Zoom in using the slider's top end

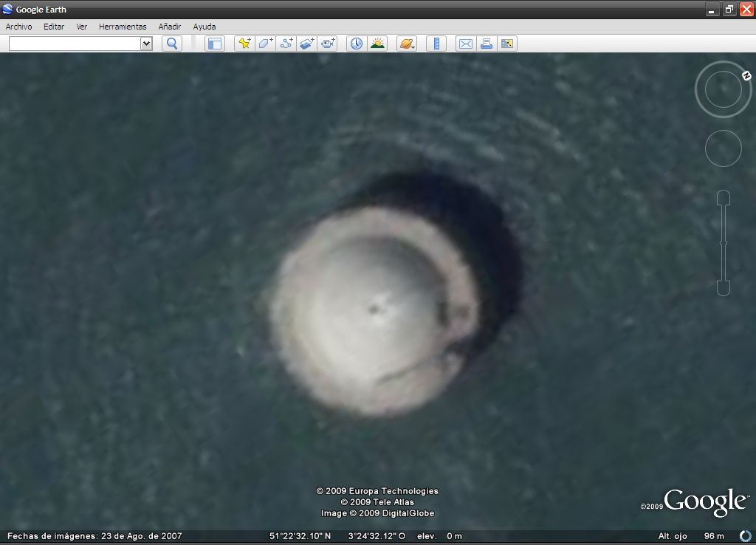click(724, 197)
